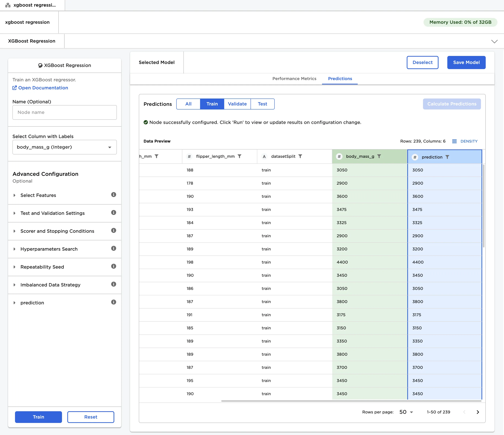
Task: Open Rows per page dropdown
Action: [x=406, y=412]
